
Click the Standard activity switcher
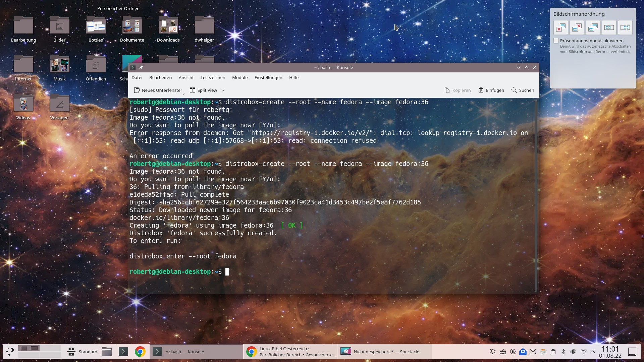click(x=82, y=352)
